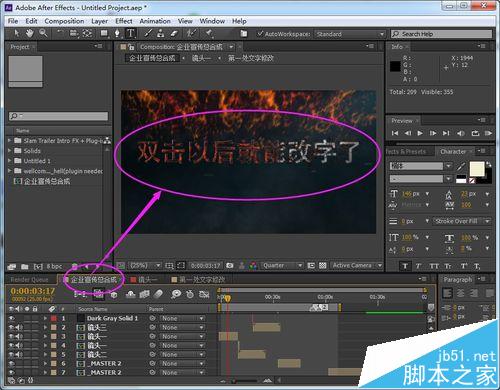Open the 25% magnification dropdown
Viewport: 500px width, 390px height.
pyautogui.click(x=145, y=265)
